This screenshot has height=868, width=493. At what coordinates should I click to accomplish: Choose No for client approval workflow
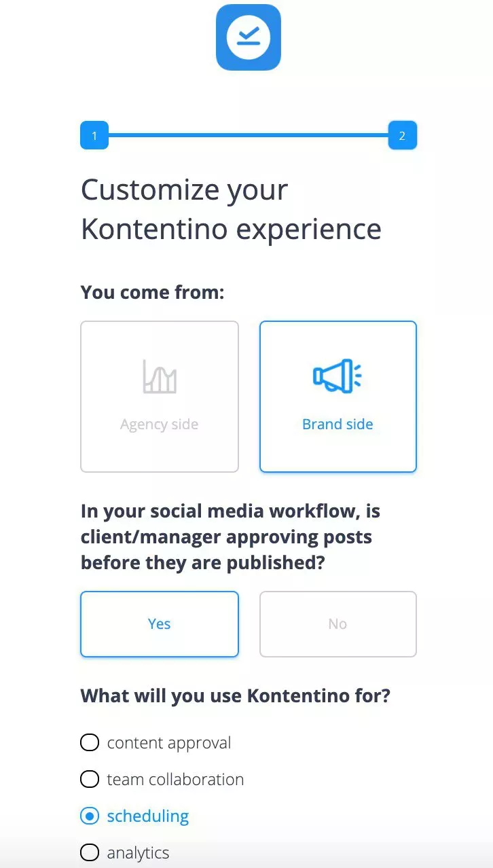337,623
